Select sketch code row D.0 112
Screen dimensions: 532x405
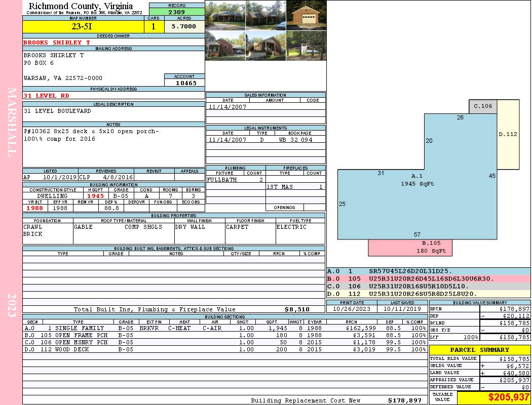click(429, 294)
